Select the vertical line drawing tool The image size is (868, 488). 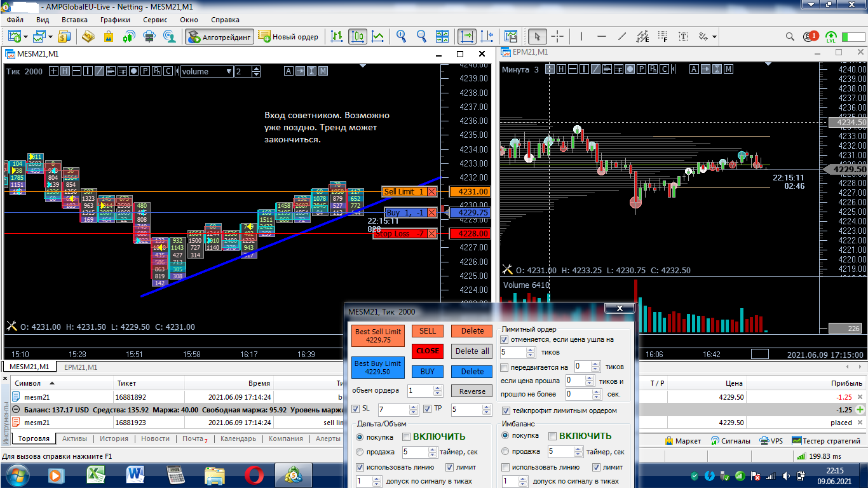tap(581, 36)
